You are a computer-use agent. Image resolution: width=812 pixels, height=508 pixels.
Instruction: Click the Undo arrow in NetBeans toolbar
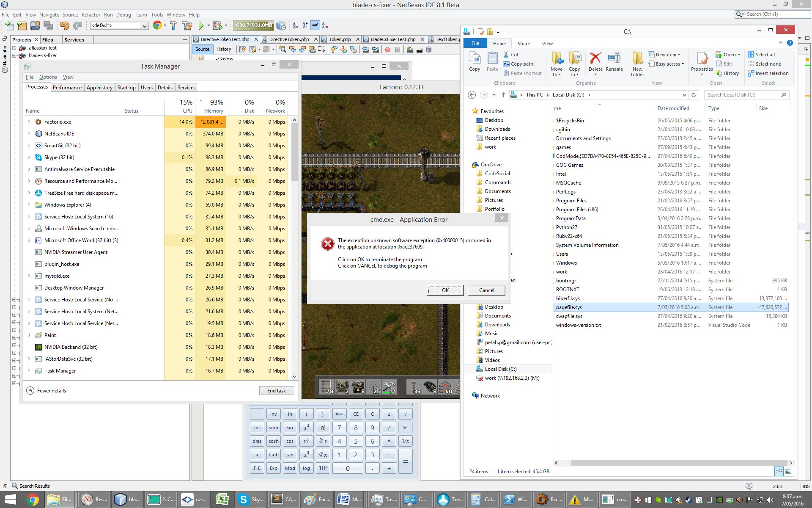pyautogui.click(x=64, y=26)
